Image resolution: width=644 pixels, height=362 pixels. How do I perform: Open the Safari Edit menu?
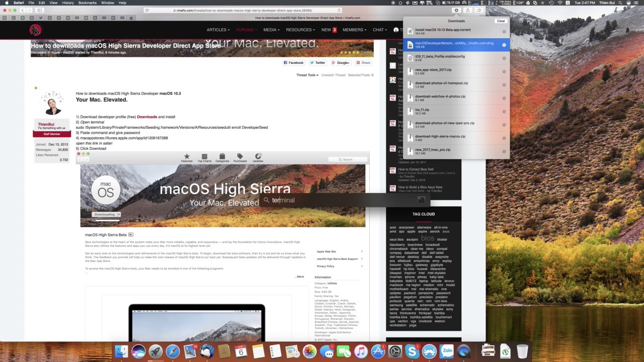pyautogui.click(x=42, y=3)
